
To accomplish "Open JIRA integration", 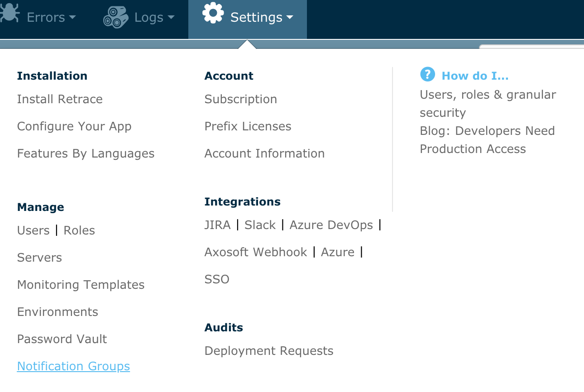I will (217, 225).
